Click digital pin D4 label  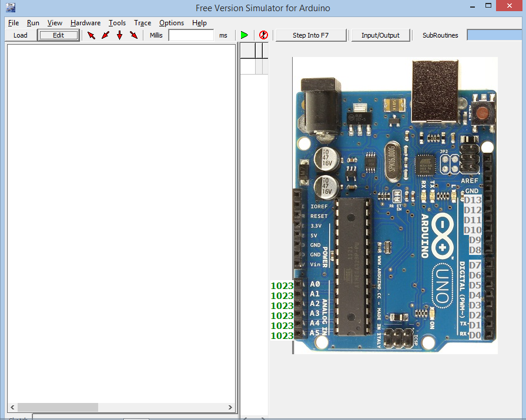point(475,295)
